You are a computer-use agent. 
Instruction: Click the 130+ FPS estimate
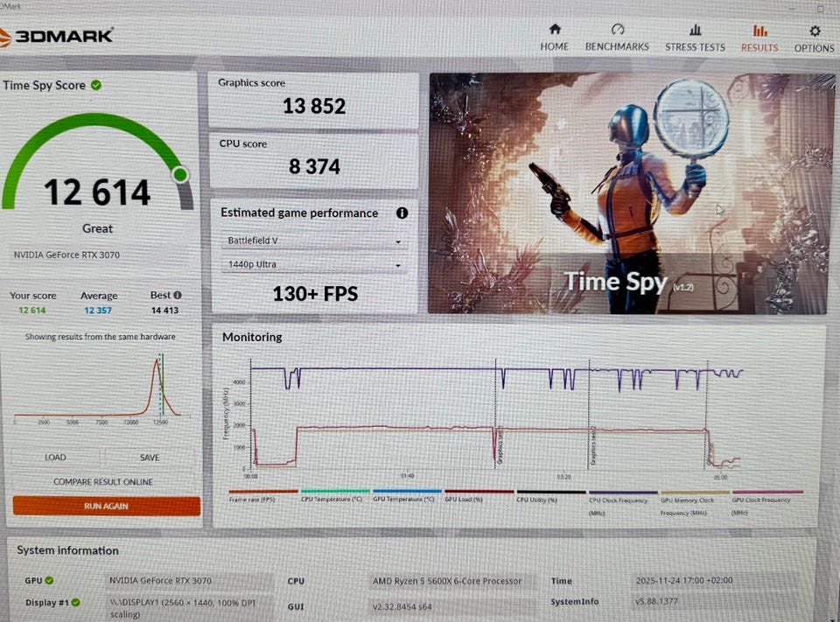315,294
